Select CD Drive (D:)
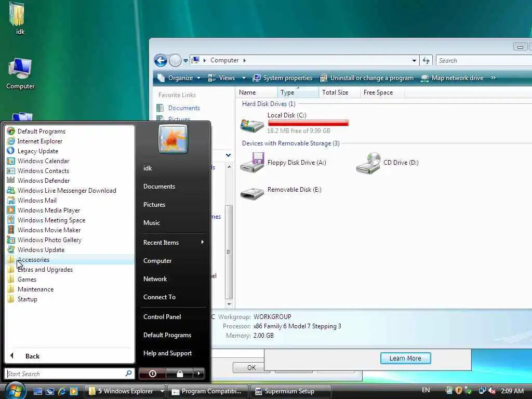Screen dimensions: 532x399 [388, 163]
